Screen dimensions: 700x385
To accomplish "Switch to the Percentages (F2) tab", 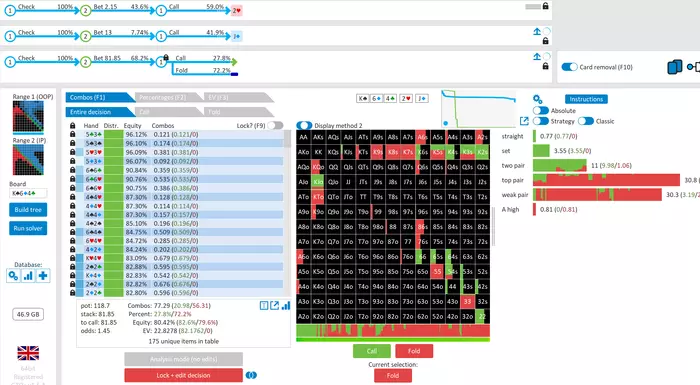I will point(169,97).
